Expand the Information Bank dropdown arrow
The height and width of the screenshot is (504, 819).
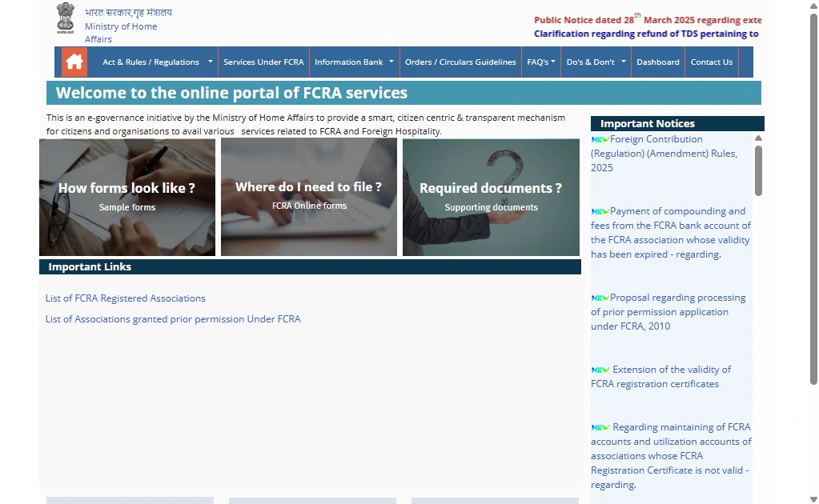click(391, 61)
